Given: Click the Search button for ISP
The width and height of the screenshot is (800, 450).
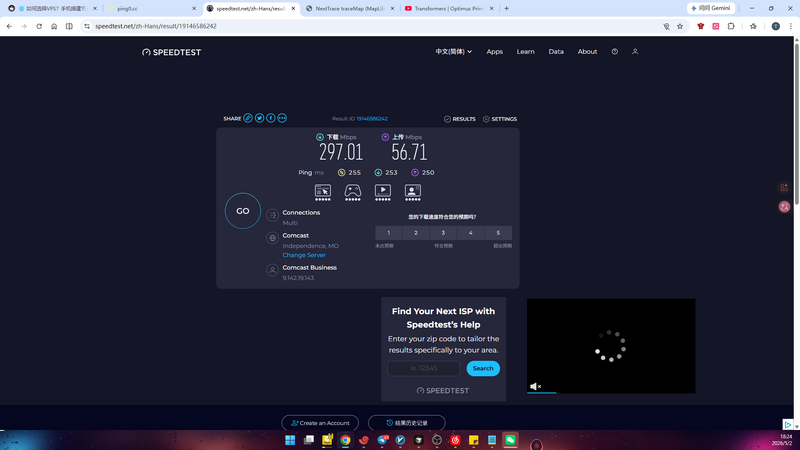Looking at the screenshot, I should tap(483, 368).
